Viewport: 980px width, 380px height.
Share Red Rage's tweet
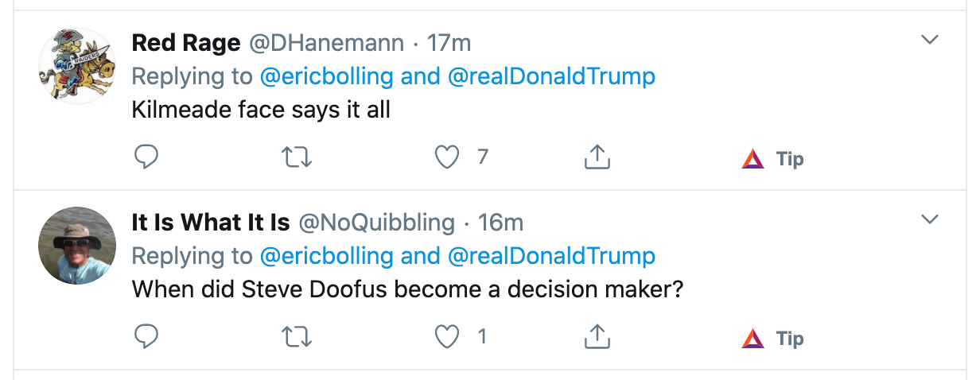click(597, 157)
